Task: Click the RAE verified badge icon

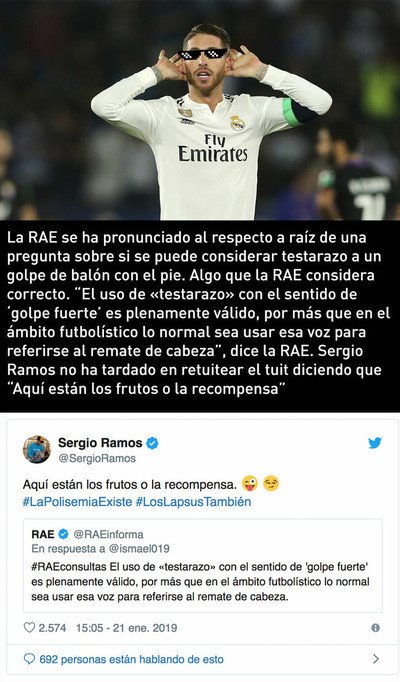Action: pyautogui.click(x=63, y=534)
